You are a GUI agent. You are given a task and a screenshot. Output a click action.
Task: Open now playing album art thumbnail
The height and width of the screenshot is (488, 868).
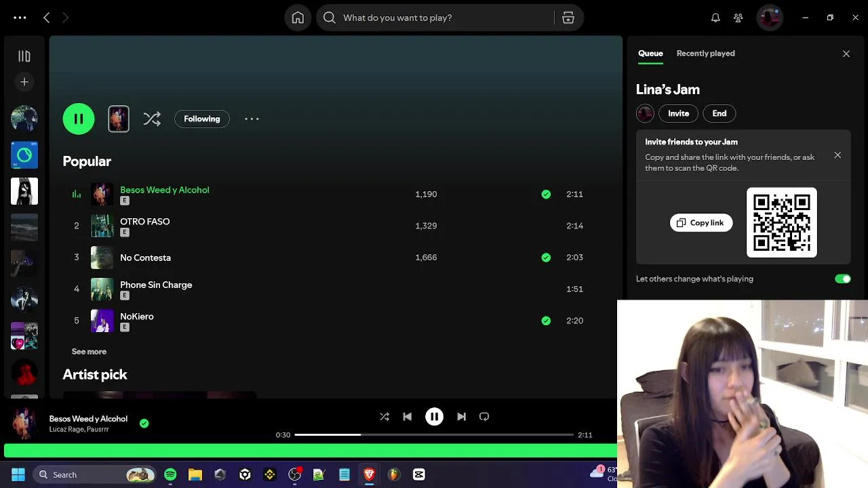click(x=24, y=424)
